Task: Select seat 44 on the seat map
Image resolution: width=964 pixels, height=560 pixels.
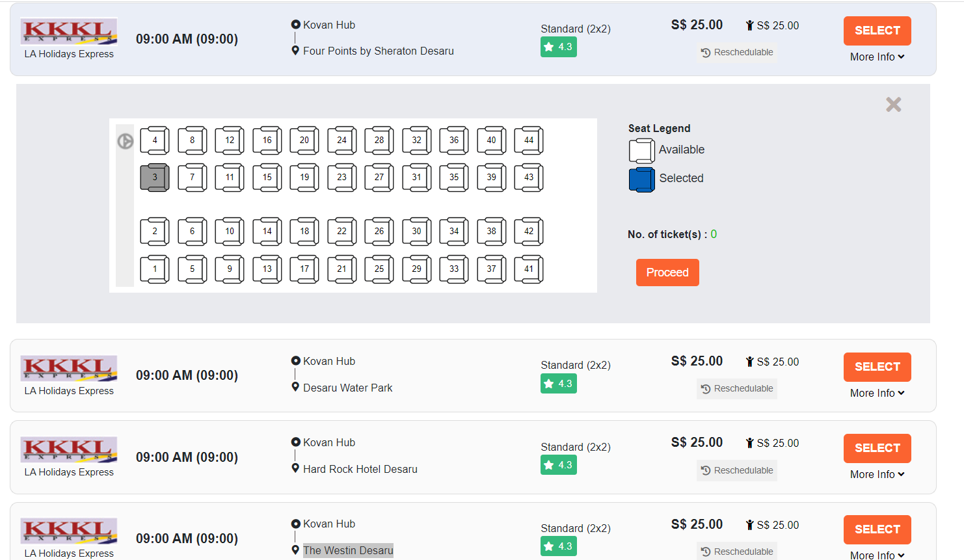Action: 529,140
